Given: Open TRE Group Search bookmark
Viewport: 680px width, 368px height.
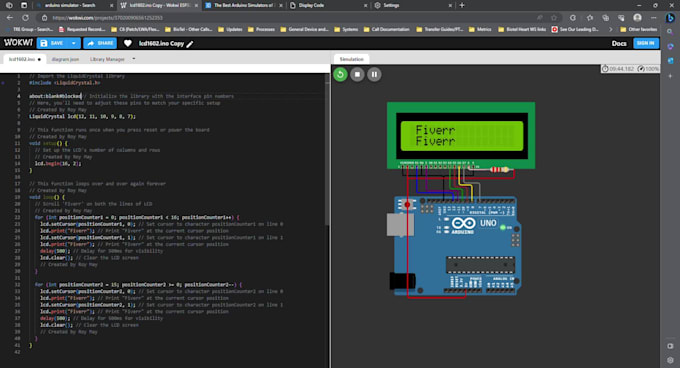Looking at the screenshot, I should tap(29, 29).
